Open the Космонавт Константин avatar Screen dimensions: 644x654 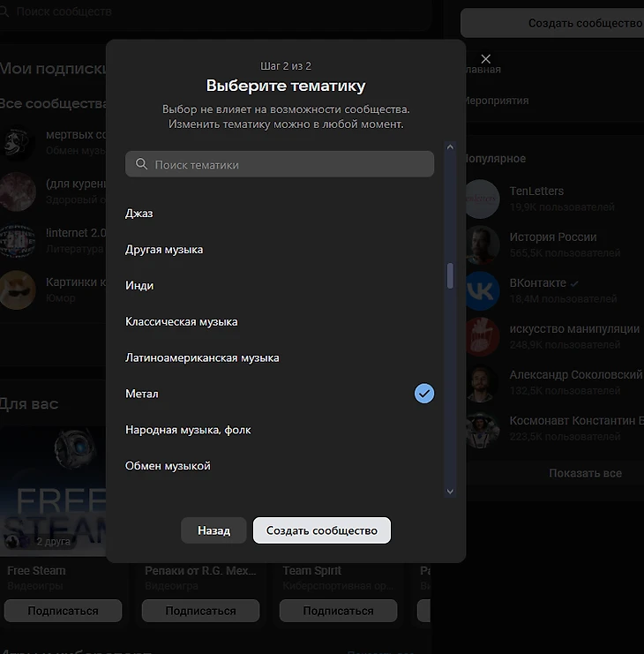482,429
